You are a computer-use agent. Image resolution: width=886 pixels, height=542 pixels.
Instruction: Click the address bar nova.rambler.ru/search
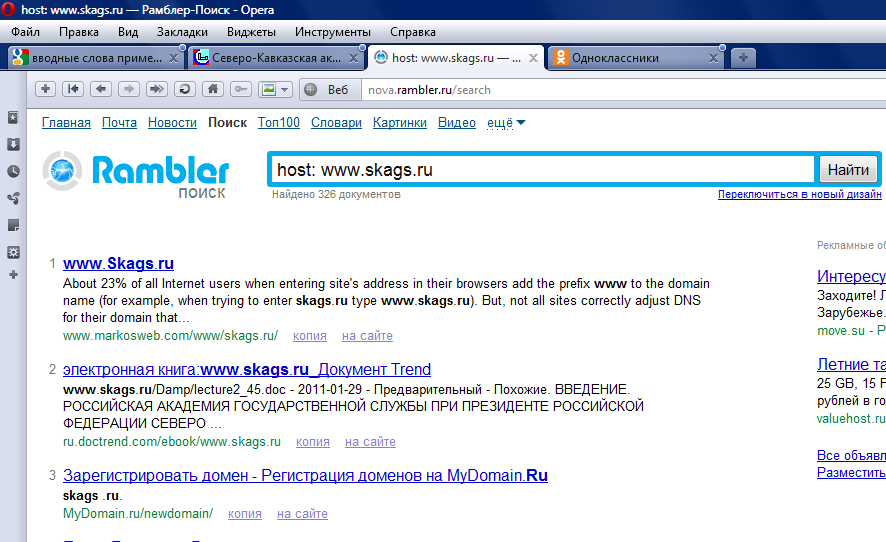click(x=623, y=90)
